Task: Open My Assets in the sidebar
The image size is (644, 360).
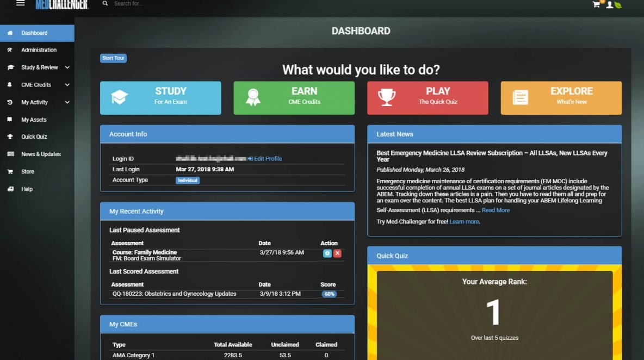Action: [x=37, y=120]
